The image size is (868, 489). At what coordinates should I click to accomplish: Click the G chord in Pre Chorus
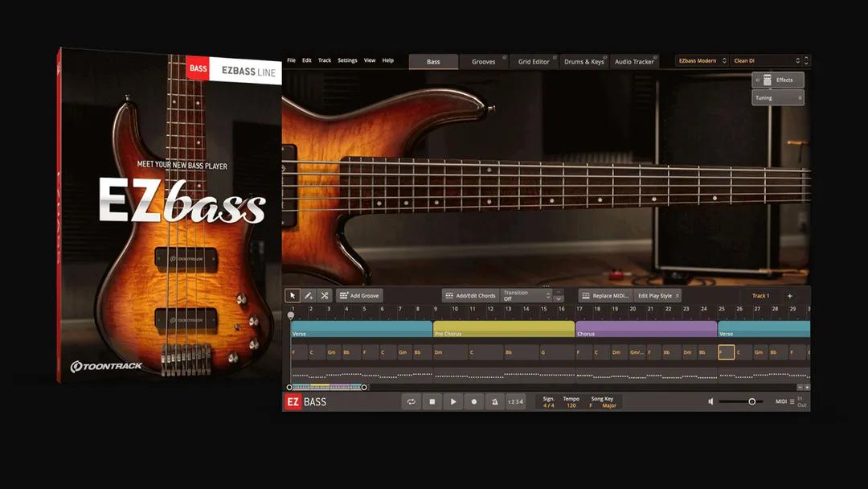[557, 352]
